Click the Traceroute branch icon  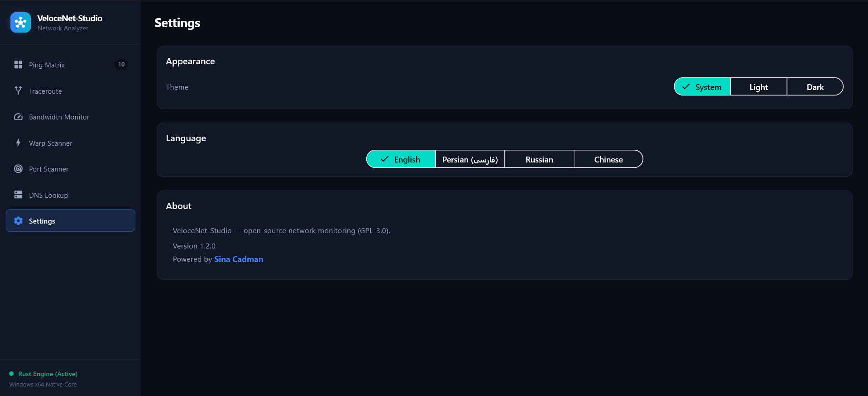(x=18, y=91)
